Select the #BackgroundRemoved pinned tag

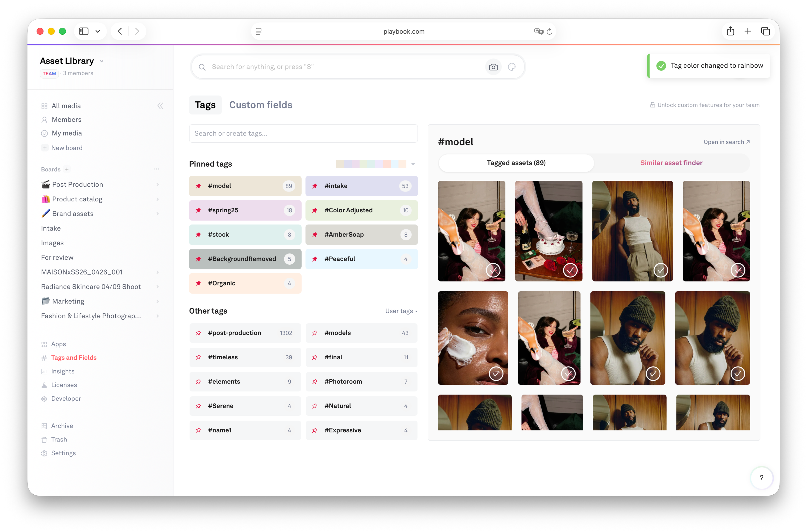[245, 259]
